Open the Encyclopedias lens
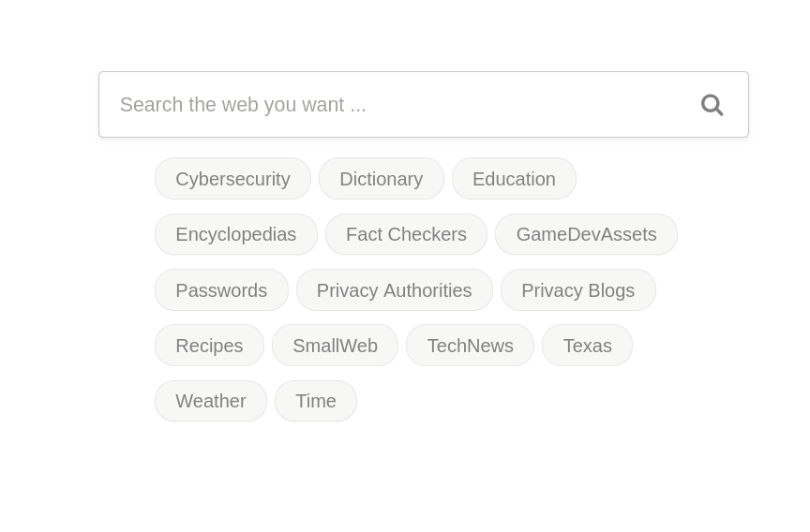 [235, 234]
